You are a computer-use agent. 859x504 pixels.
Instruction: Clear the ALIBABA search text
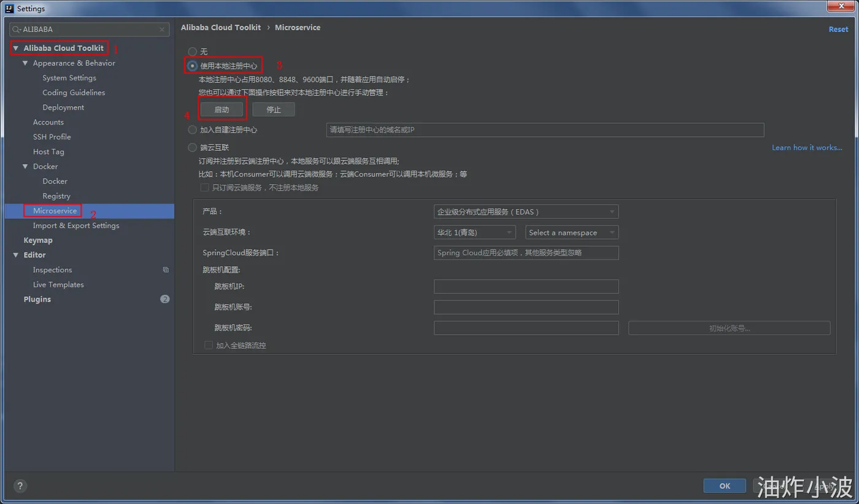[x=162, y=29]
